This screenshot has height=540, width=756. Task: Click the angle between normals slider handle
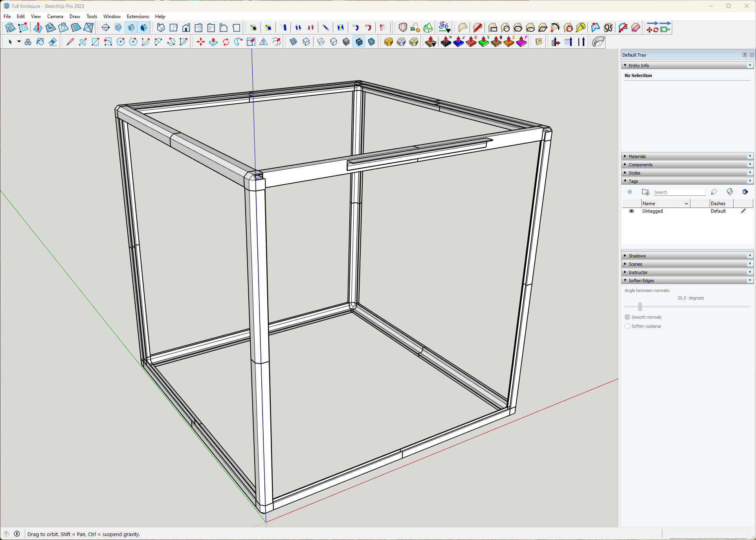tap(640, 307)
